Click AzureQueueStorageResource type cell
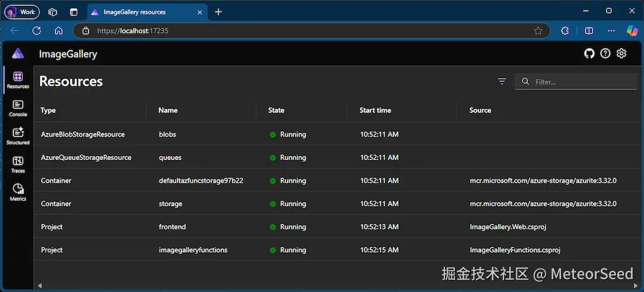 pyautogui.click(x=86, y=158)
